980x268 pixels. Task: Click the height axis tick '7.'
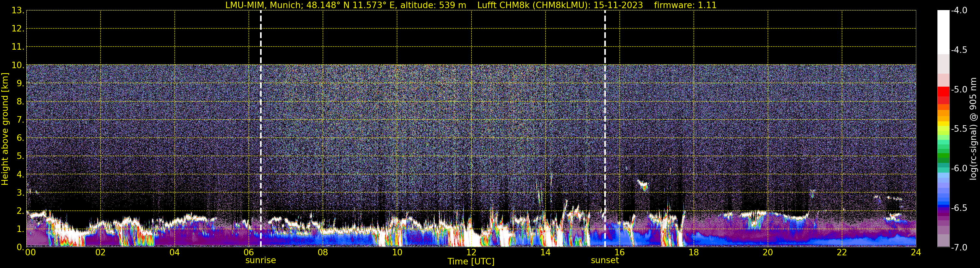(20, 120)
